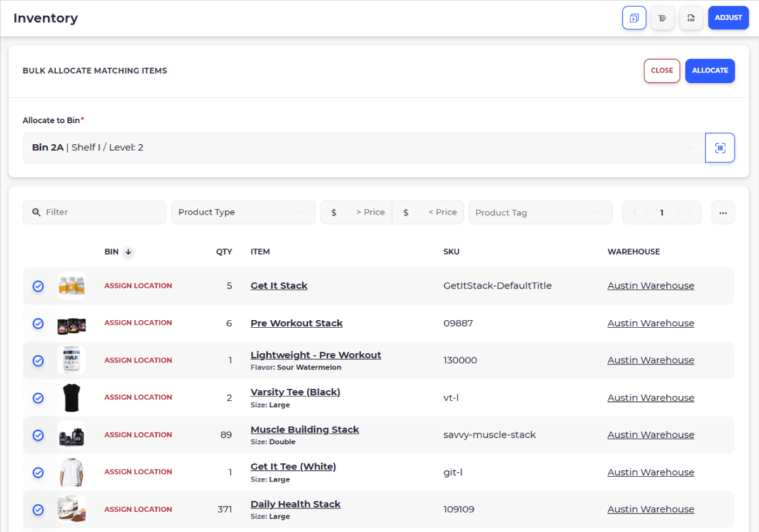The height and width of the screenshot is (532, 759).
Task: Click the maximum price input field
Action: coord(428,212)
